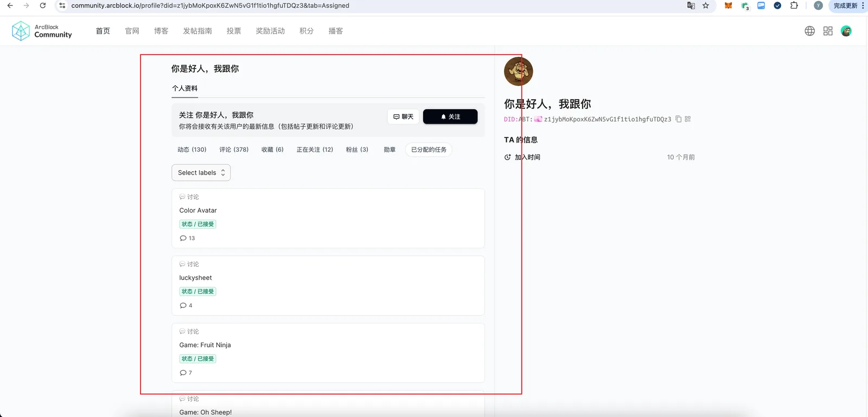The width and height of the screenshot is (868, 417).
Task: Click the comment icon on Fruit Ninja post
Action: coord(183,373)
